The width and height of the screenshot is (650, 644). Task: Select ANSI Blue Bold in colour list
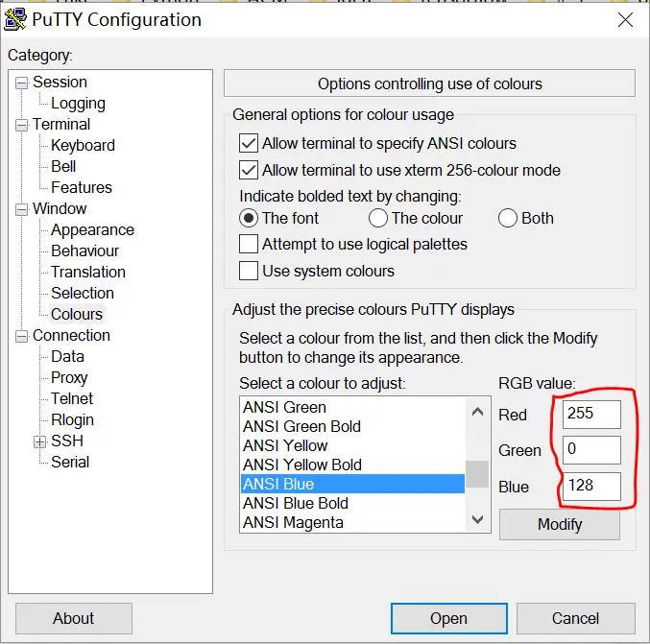352,504
